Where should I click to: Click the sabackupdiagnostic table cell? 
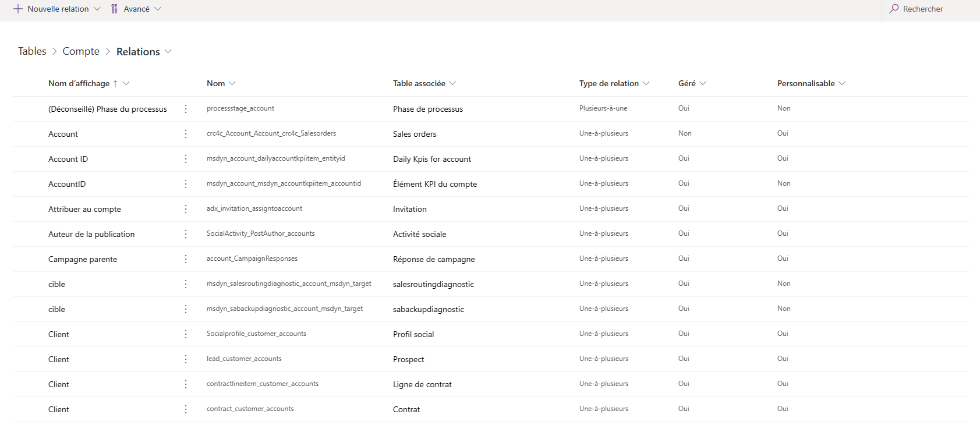pyautogui.click(x=429, y=309)
